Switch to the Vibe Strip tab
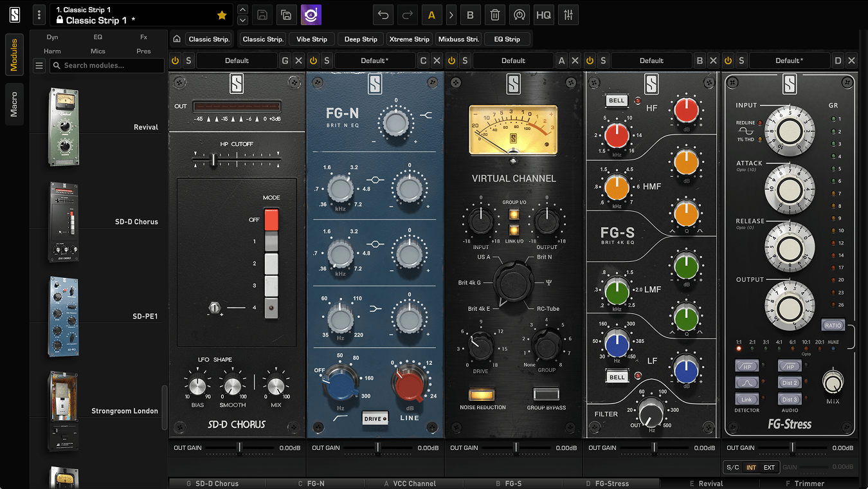868x489 pixels. click(x=312, y=39)
